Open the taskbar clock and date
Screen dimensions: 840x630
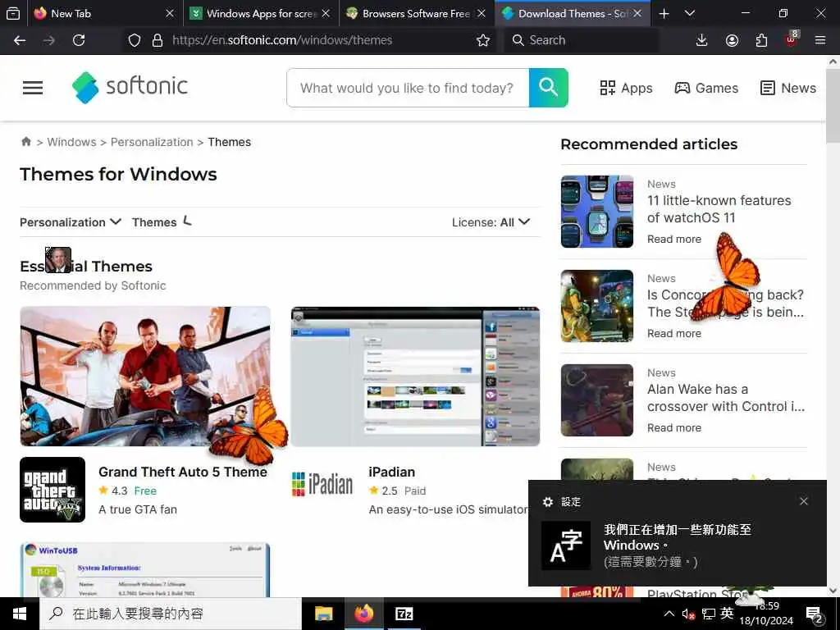[x=767, y=614]
